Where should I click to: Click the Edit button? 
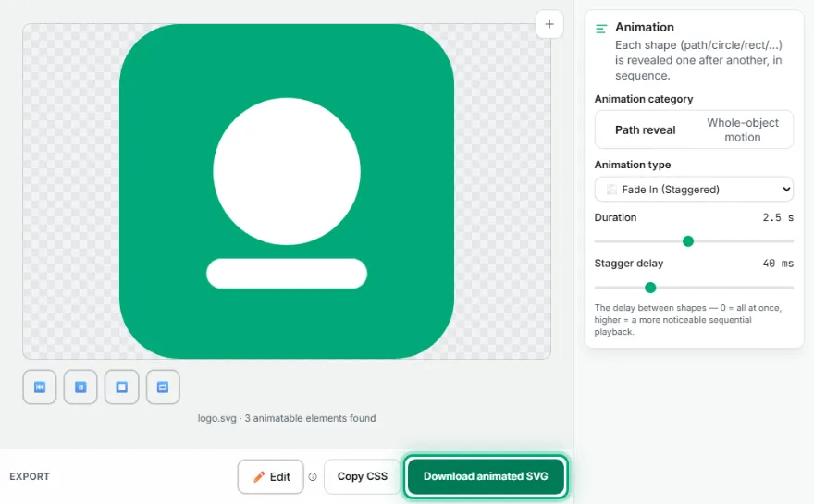tap(270, 476)
